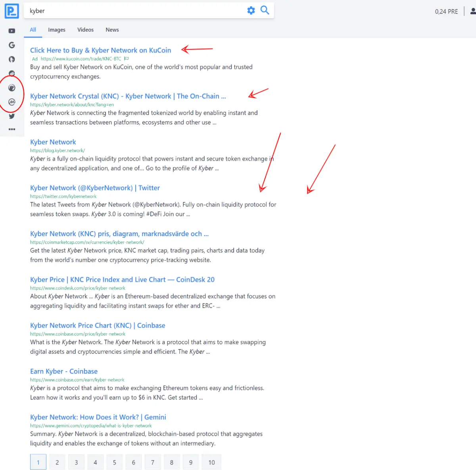Click the 0,24 PRE balance

[x=446, y=12]
